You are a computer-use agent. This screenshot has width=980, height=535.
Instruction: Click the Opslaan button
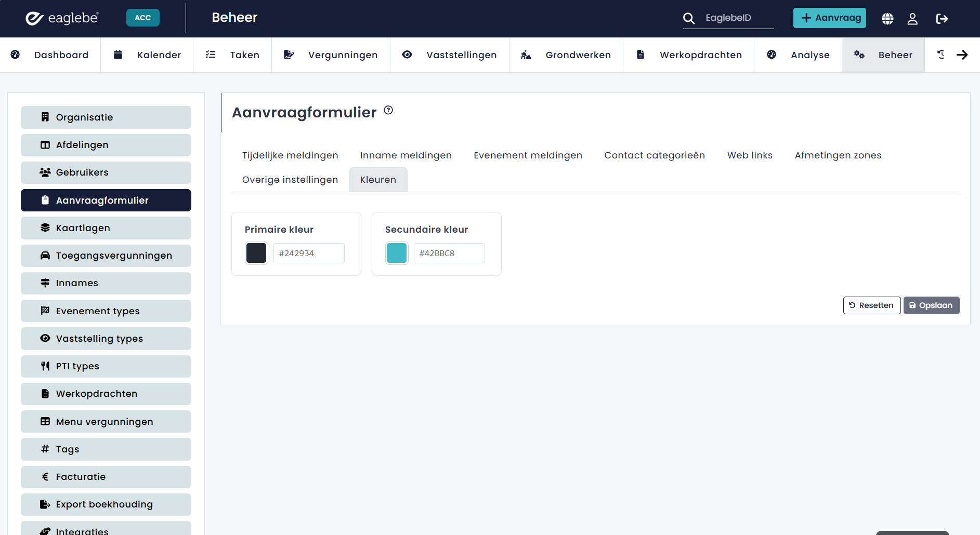(x=931, y=305)
